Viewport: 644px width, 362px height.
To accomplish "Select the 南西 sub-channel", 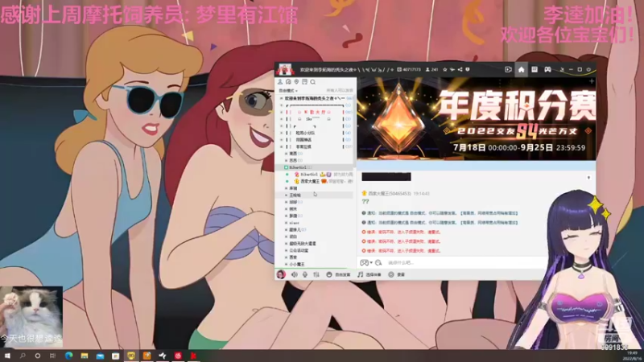I will 293,154.
